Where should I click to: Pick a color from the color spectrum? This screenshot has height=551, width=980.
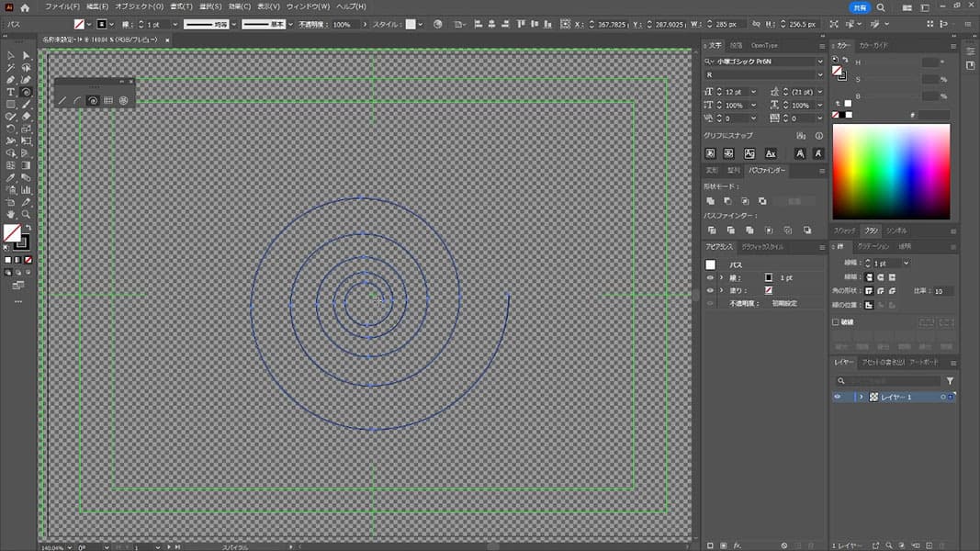point(890,171)
